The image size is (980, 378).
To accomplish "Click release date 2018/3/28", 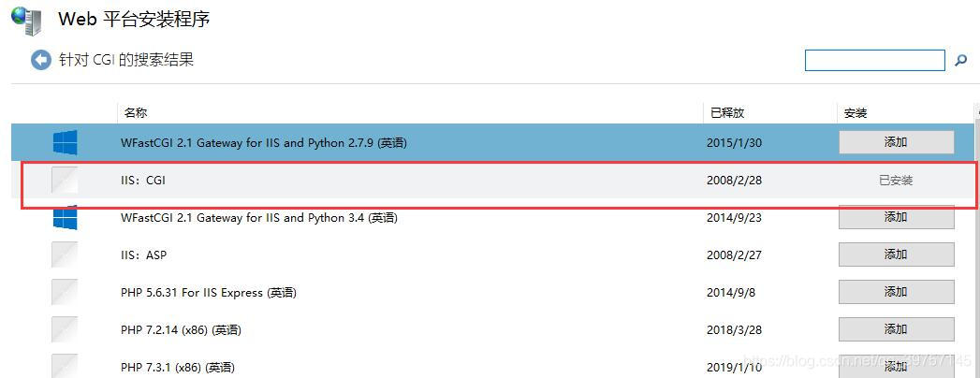I will point(735,330).
